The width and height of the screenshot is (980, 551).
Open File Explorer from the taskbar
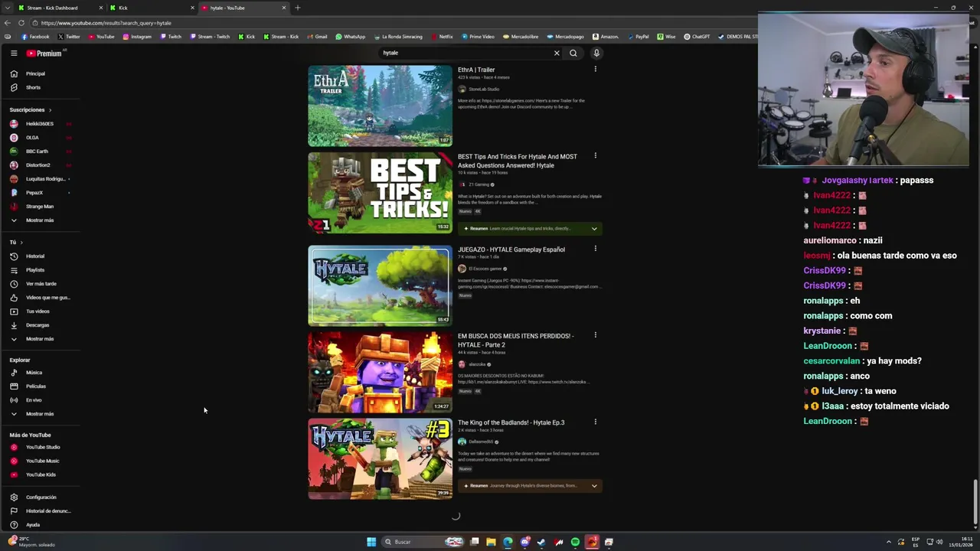click(x=491, y=542)
